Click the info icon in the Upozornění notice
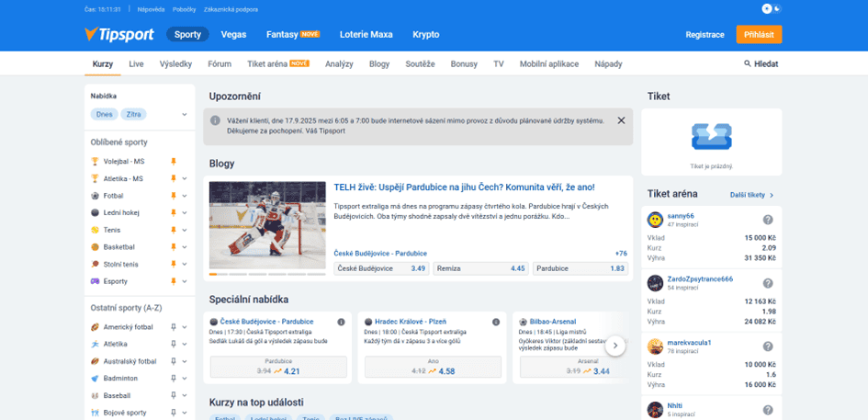The width and height of the screenshot is (868, 420). click(x=215, y=120)
